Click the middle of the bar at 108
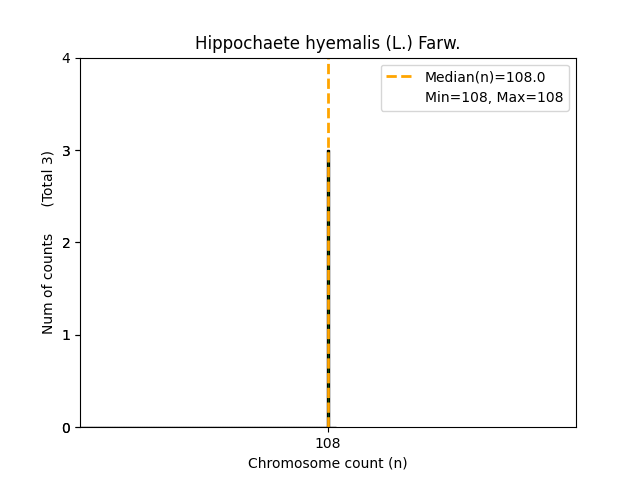 pos(328,289)
